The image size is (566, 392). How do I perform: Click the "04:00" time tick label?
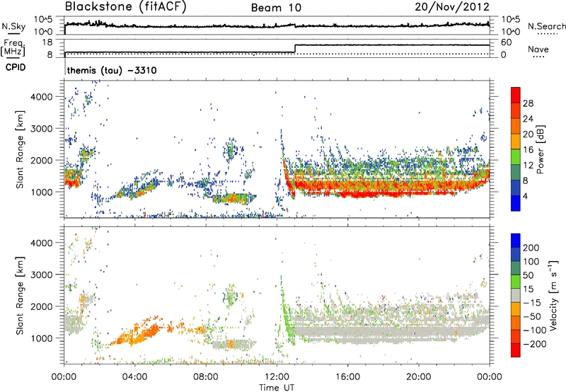[134, 377]
